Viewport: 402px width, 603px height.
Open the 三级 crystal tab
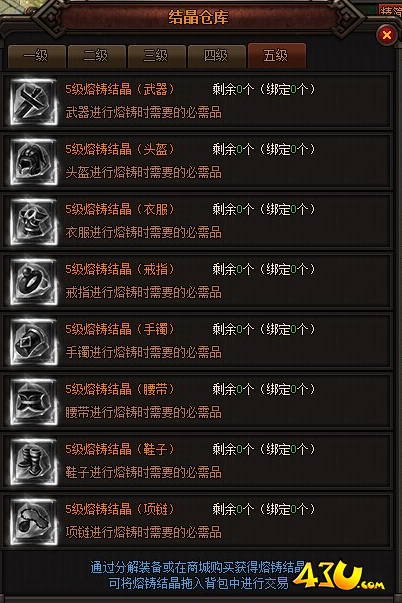point(157,56)
